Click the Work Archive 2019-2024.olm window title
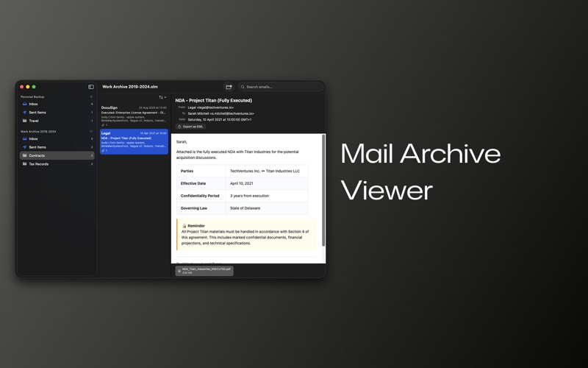Viewport: 588px width, 368px height. 130,87
